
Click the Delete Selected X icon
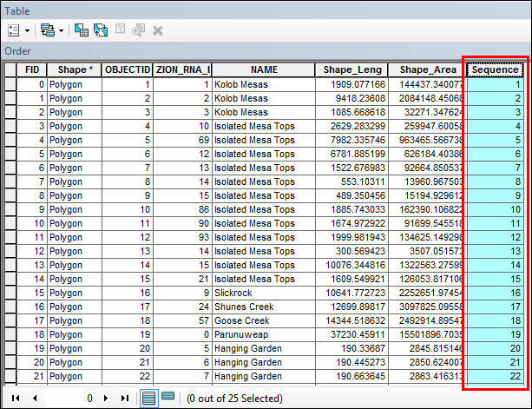click(x=158, y=31)
